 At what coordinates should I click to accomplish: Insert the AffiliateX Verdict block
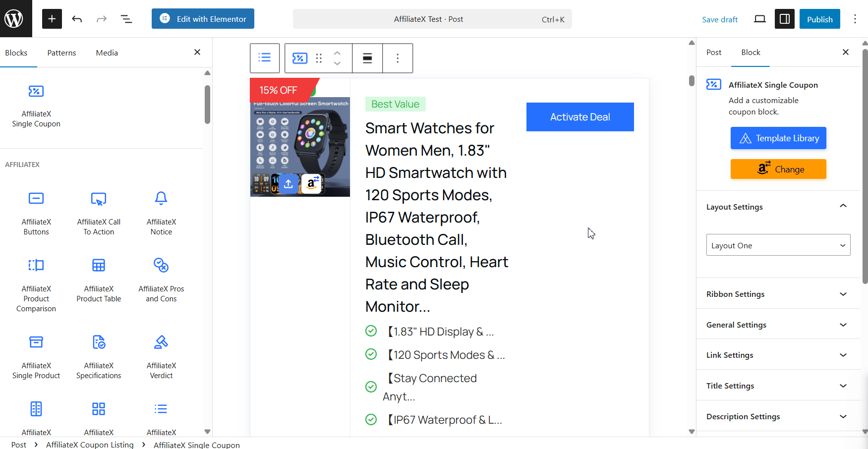click(x=161, y=357)
